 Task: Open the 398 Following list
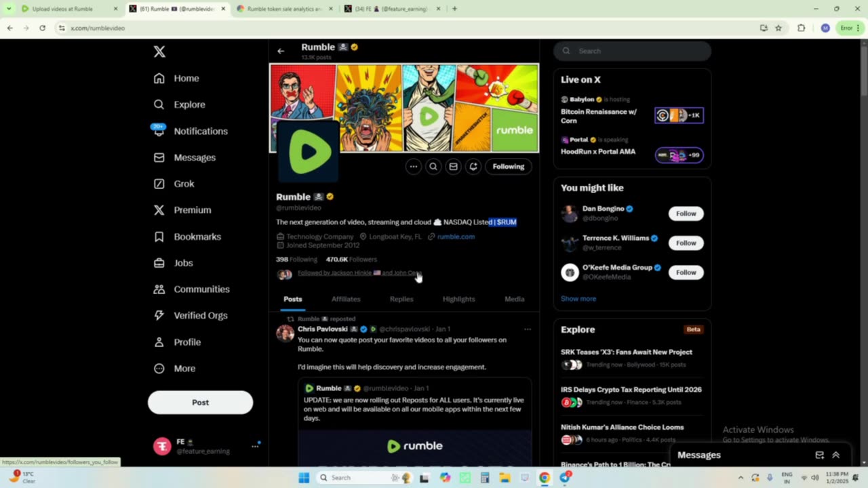coord(296,260)
